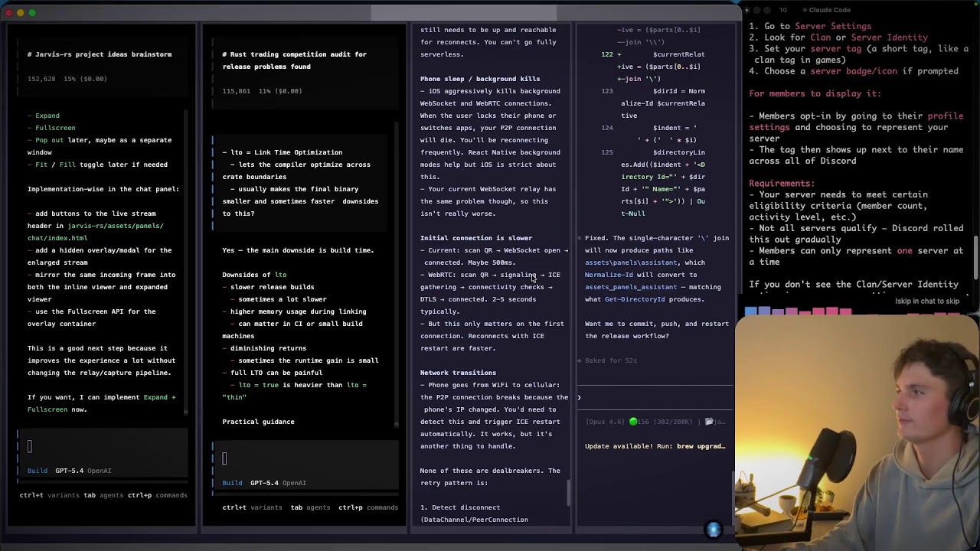The height and width of the screenshot is (551, 980).
Task: Click 'Want me to commit, push, and restart' question
Action: 657,330
